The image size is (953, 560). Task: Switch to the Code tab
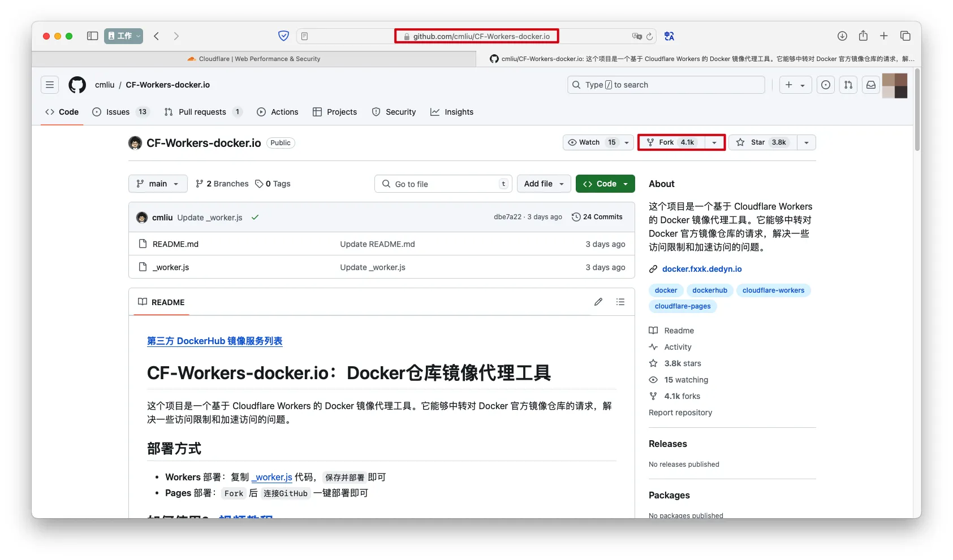pos(62,112)
